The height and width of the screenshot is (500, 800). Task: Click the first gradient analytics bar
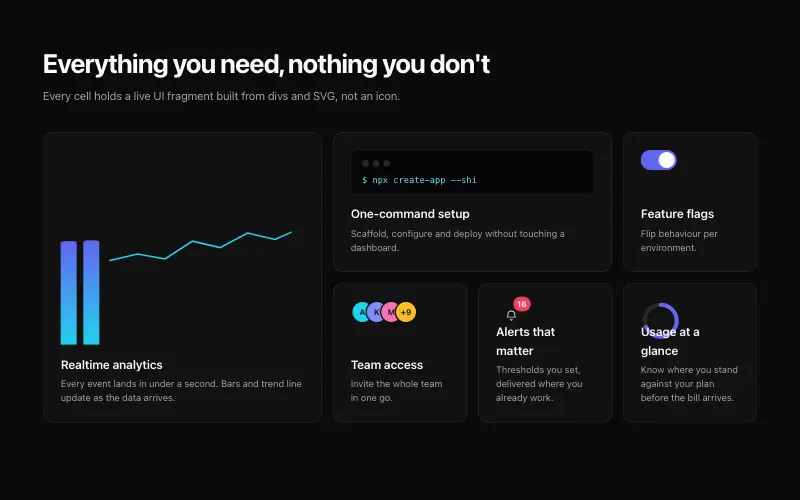pos(69,293)
